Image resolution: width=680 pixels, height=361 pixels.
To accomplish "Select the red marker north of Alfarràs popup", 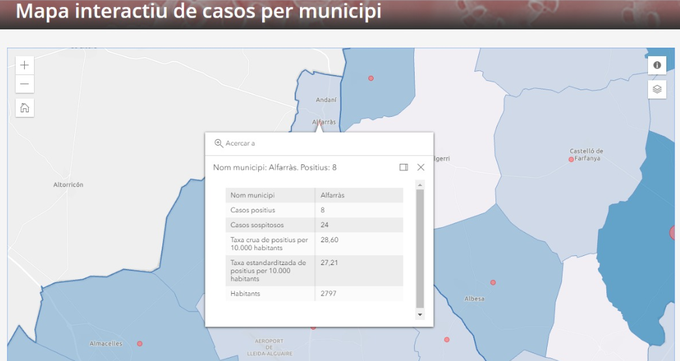I will [x=371, y=78].
